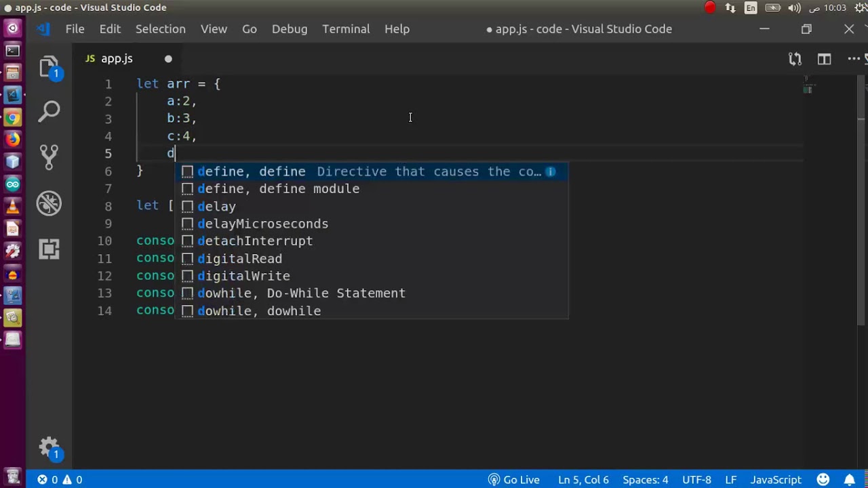Viewport: 868px width, 488px height.
Task: Click the feedback smiley in the status bar
Action: [x=823, y=480]
